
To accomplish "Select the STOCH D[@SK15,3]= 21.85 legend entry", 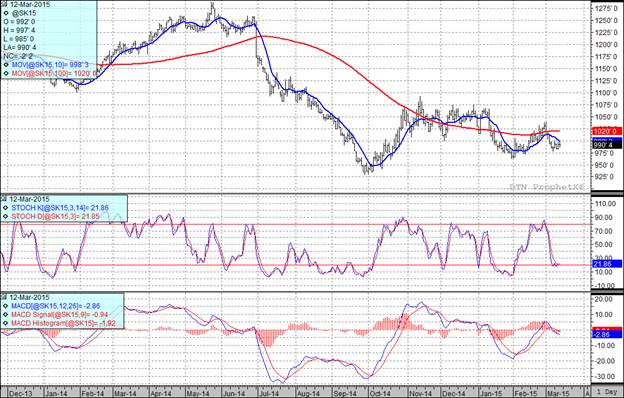I will [56, 217].
